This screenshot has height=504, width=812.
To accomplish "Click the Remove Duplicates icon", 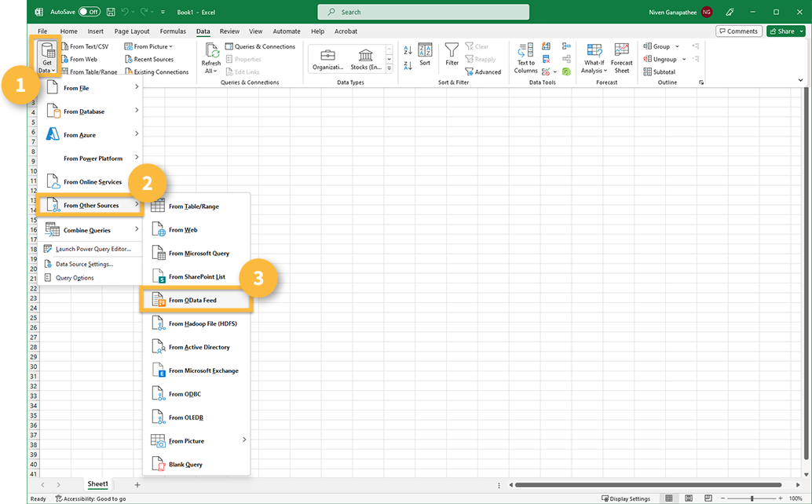I will click(546, 59).
